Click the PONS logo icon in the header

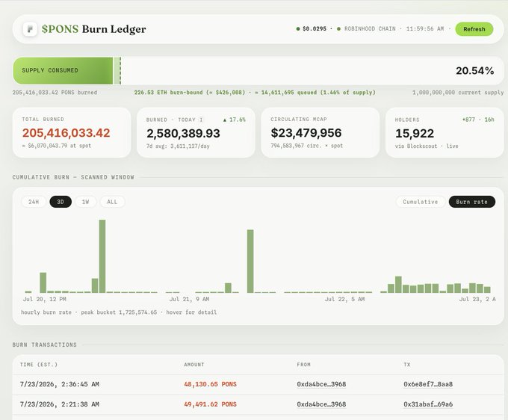click(x=30, y=29)
